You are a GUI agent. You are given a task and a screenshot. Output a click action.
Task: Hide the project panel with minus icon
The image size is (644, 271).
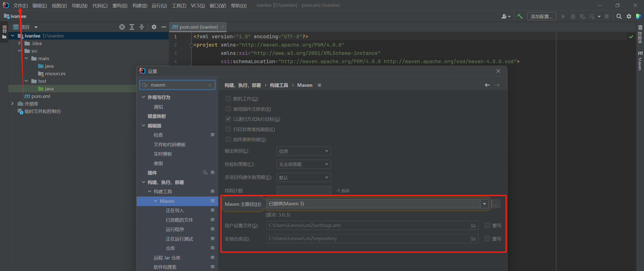(x=164, y=27)
